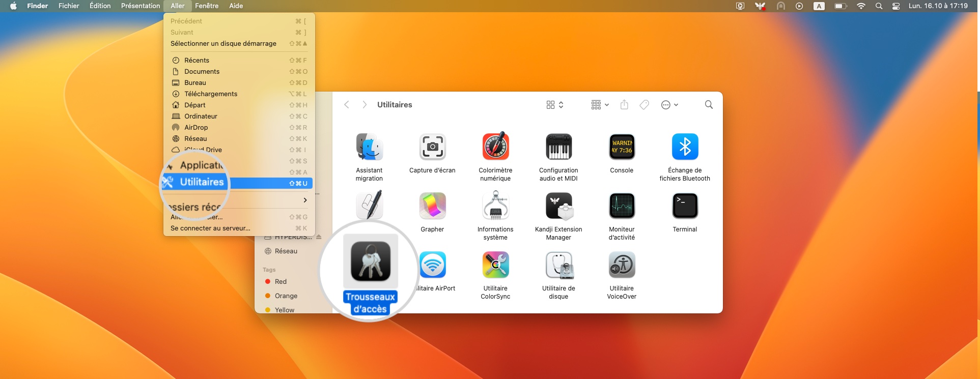Choose Téléchargements in Aller menu
The width and height of the screenshot is (980, 379).
(x=239, y=94)
